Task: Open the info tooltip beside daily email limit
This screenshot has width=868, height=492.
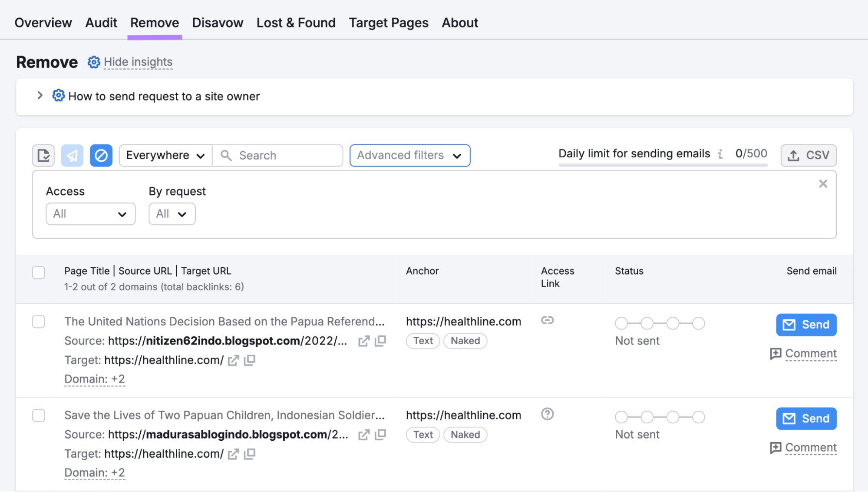Action: (x=721, y=153)
